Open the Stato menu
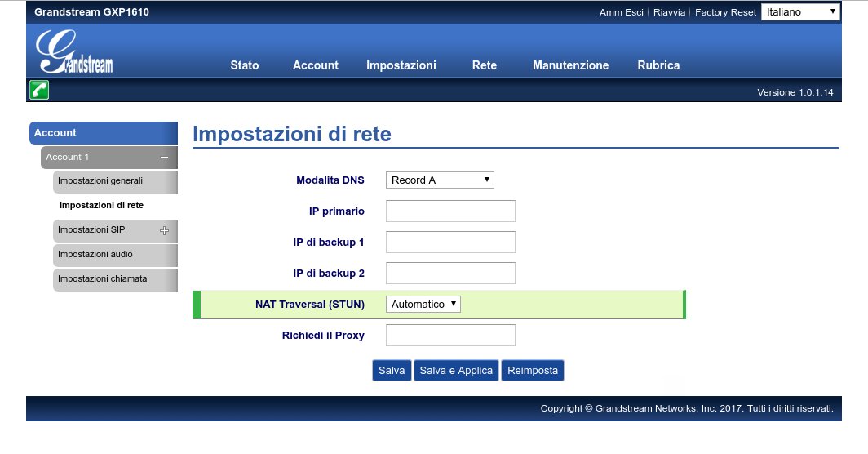 coord(245,65)
